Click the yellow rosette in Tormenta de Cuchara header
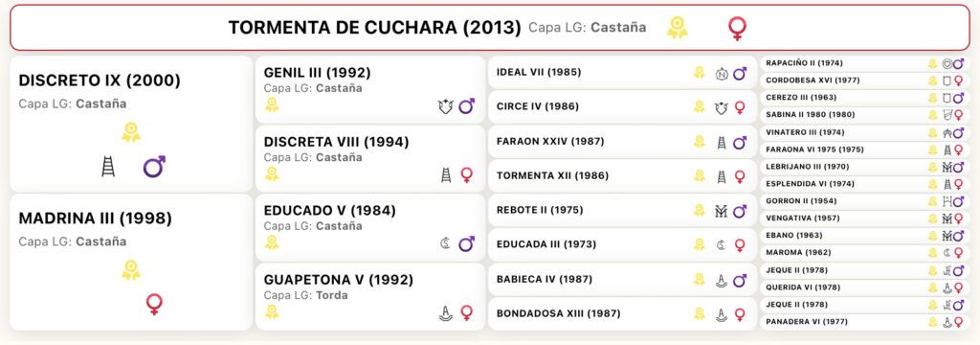Screen dimensions: 980x345 [677, 28]
